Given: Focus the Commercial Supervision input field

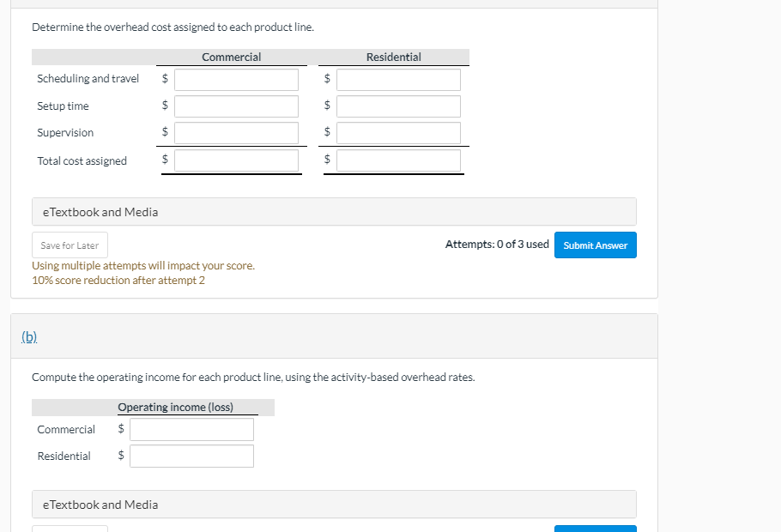Looking at the screenshot, I should 236,133.
